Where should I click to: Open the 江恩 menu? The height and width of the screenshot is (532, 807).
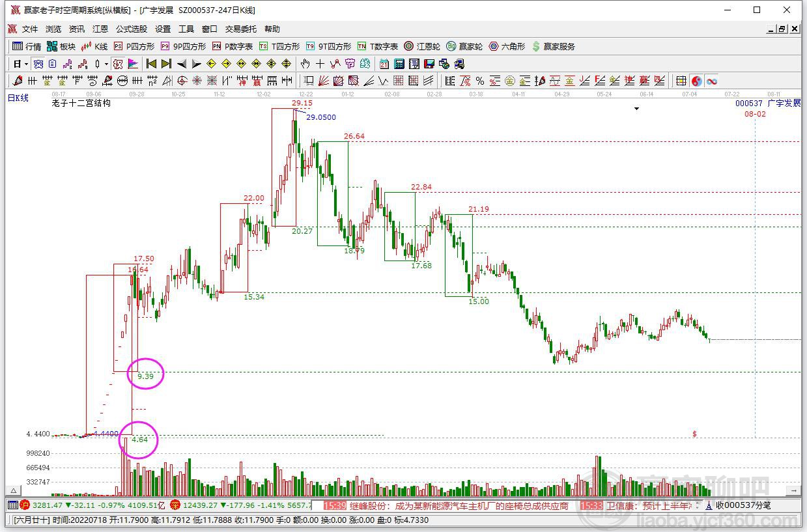click(x=100, y=29)
